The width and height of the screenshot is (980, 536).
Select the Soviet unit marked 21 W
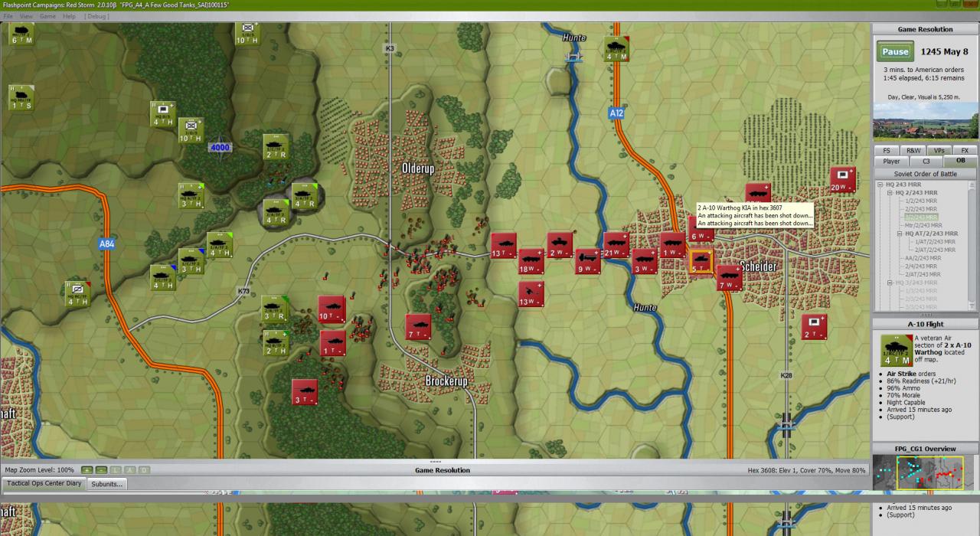[616, 245]
